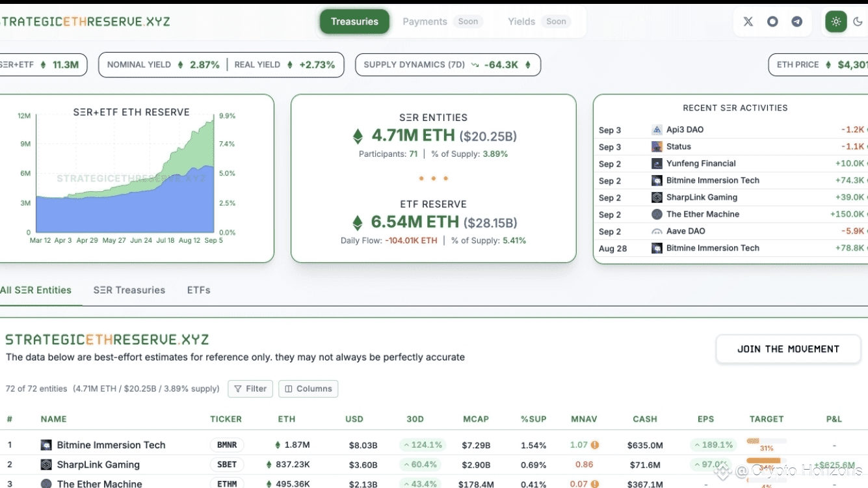
Task: Click the 60.4% 30D change badge
Action: coord(420,465)
